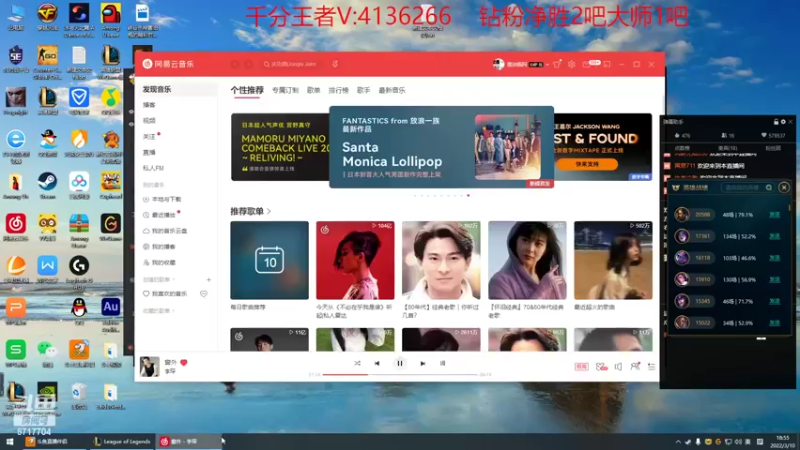Toggle lock icon in danmaku helper window

click(x=776, y=122)
